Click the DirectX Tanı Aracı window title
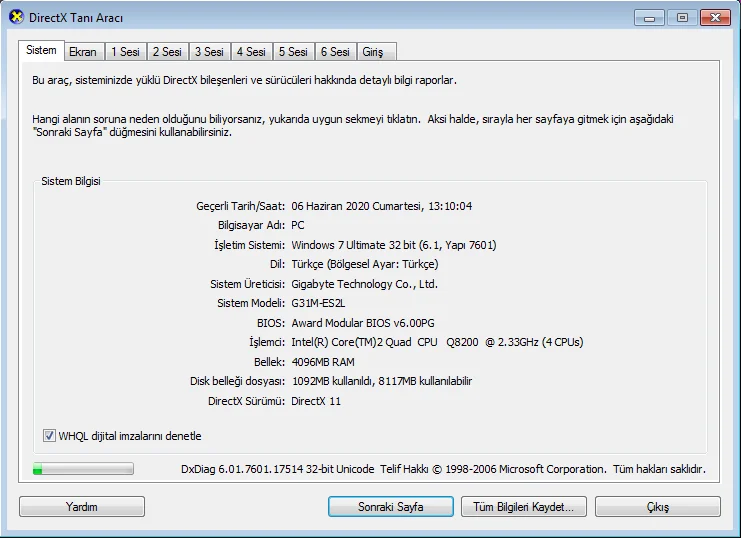741x538 pixels. pyautogui.click(x=76, y=18)
